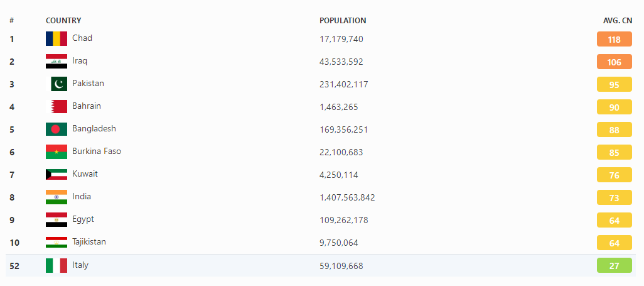This screenshot has width=644, height=286.
Task: Click the Egypt flag icon
Action: click(x=56, y=220)
